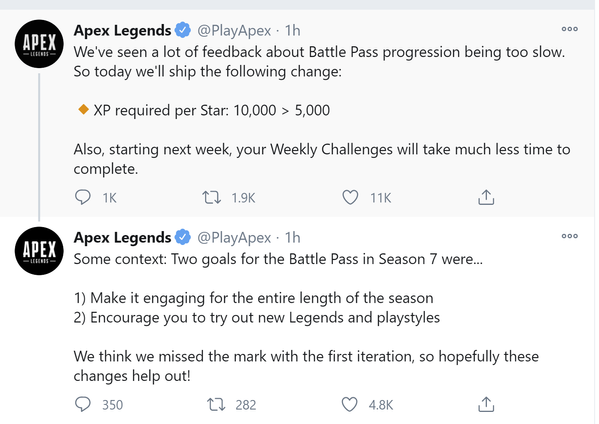The width and height of the screenshot is (599, 424).
Task: Retweet the XP required per Star tweet
Action: pyautogui.click(x=211, y=197)
